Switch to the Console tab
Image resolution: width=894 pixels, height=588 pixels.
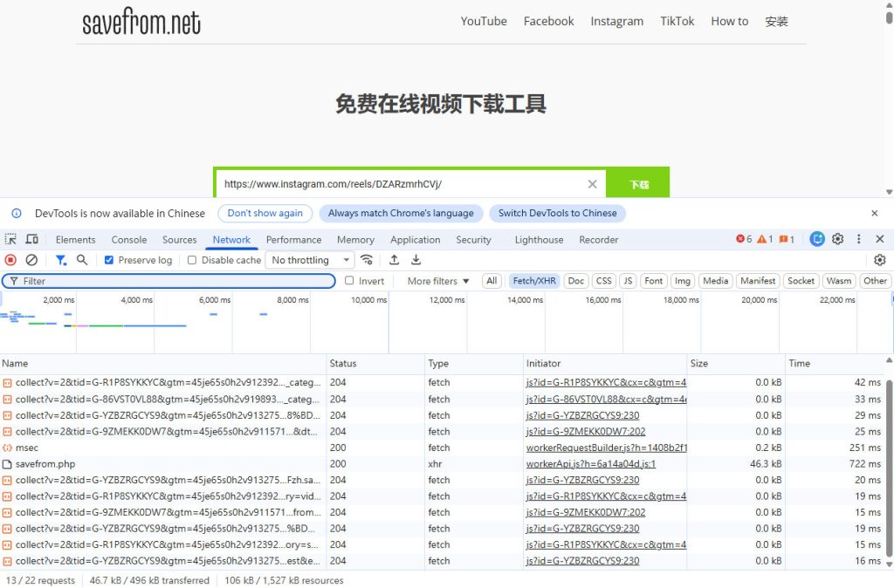(129, 240)
